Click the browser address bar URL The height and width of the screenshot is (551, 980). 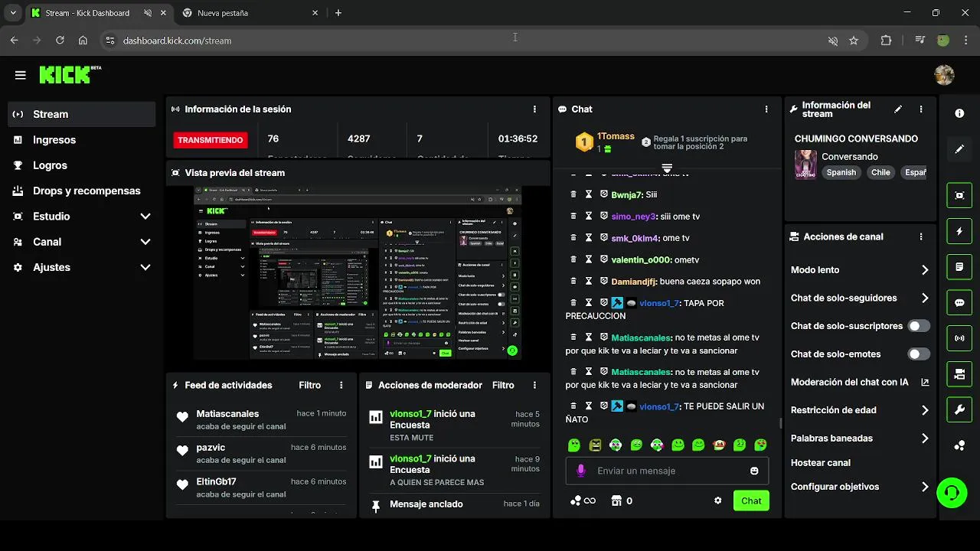pyautogui.click(x=177, y=41)
